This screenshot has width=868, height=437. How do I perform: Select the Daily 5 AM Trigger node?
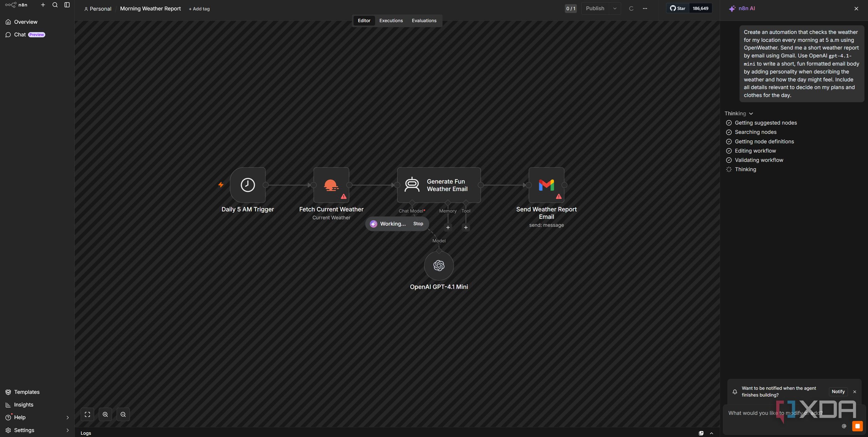(248, 185)
